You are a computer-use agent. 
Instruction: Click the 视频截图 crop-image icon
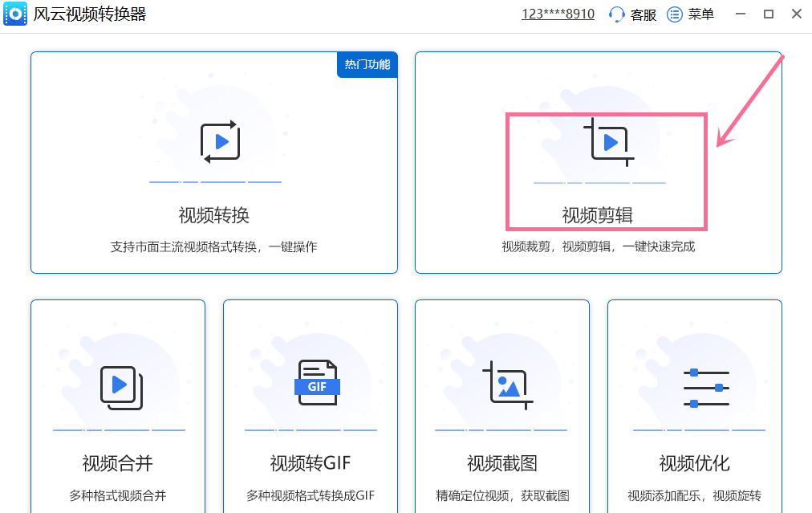pos(507,385)
